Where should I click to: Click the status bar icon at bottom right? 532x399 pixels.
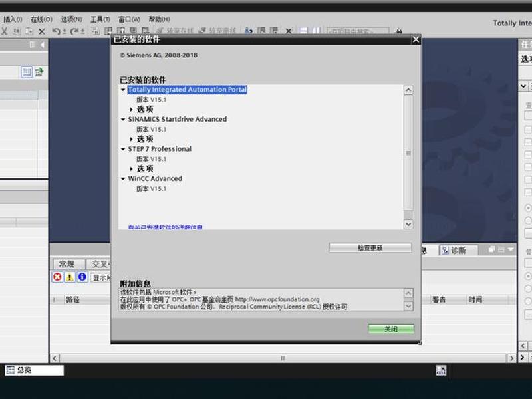pyautogui.click(x=441, y=370)
